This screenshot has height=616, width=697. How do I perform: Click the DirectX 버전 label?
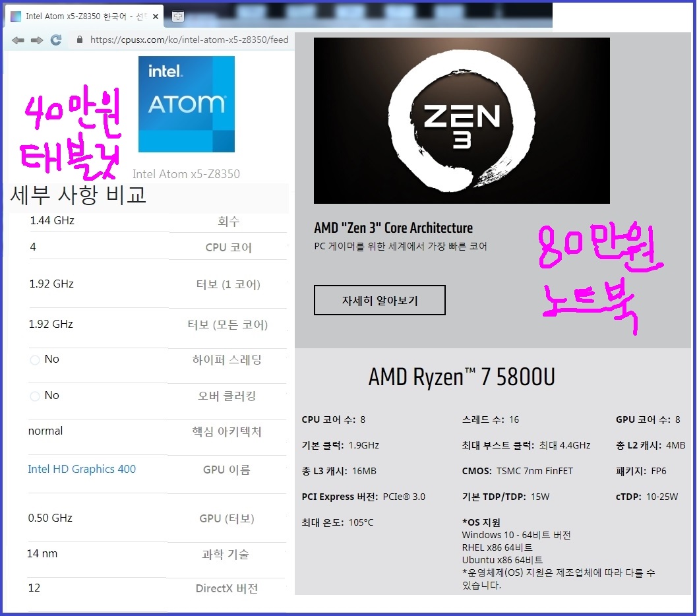tap(227, 588)
